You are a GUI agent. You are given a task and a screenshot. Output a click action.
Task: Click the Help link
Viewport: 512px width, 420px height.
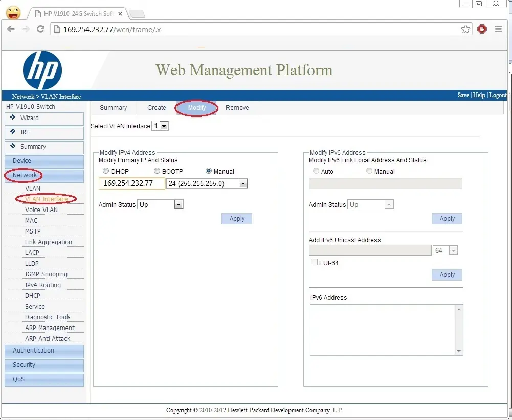(x=479, y=95)
